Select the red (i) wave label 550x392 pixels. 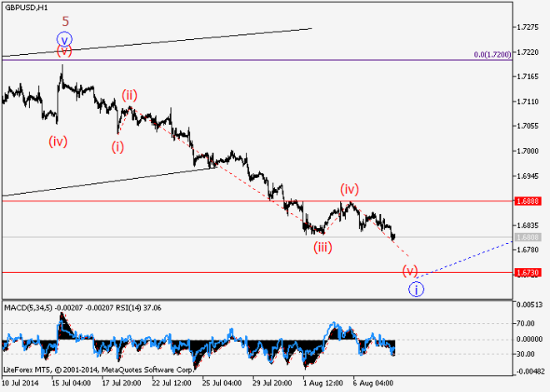click(117, 147)
